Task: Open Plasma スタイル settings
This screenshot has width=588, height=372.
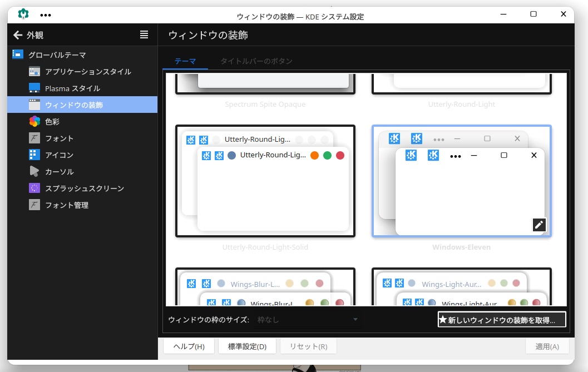Action: click(x=82, y=88)
